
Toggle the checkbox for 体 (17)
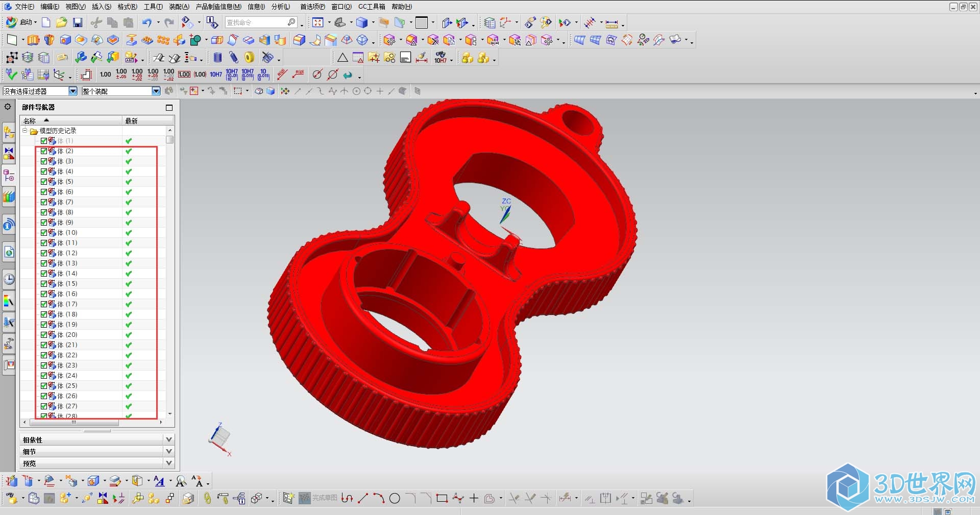click(x=44, y=304)
